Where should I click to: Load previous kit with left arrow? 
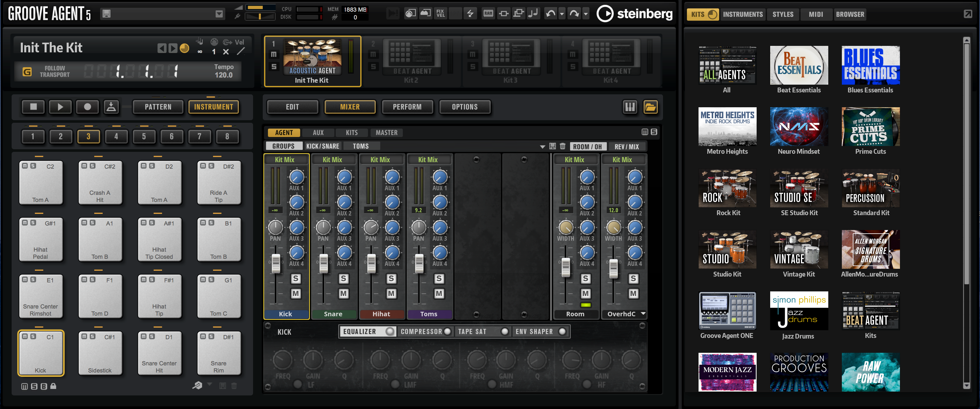pos(162,48)
